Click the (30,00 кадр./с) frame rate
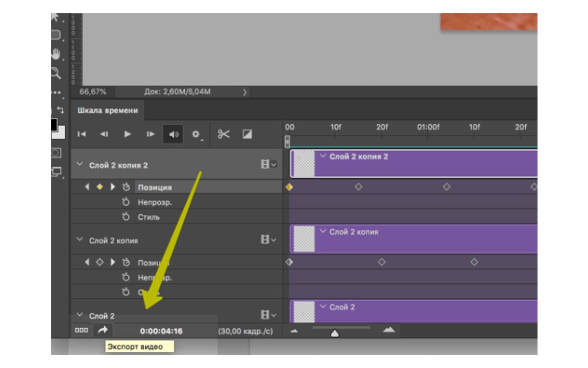The height and width of the screenshot is (368, 588). [245, 331]
